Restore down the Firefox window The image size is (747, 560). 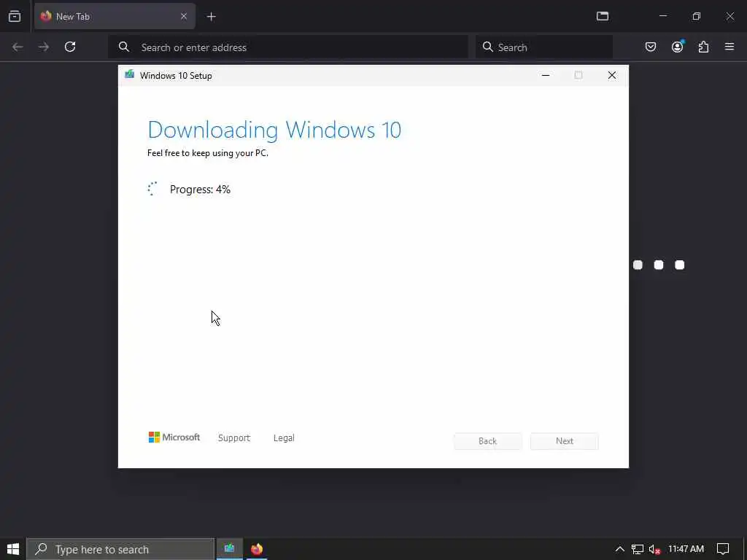(x=697, y=16)
